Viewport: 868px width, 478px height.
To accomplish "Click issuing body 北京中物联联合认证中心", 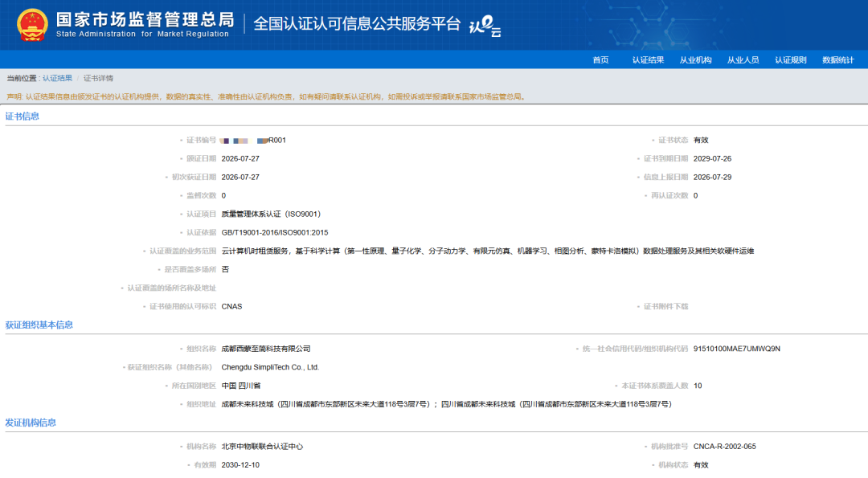I will [262, 447].
